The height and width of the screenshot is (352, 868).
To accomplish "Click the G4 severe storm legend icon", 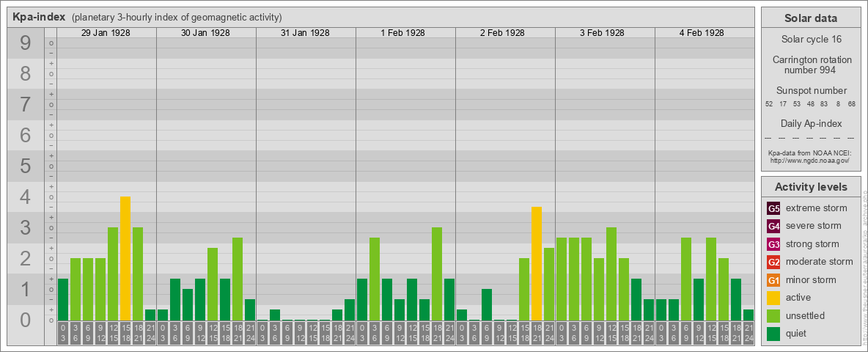I will click(773, 227).
